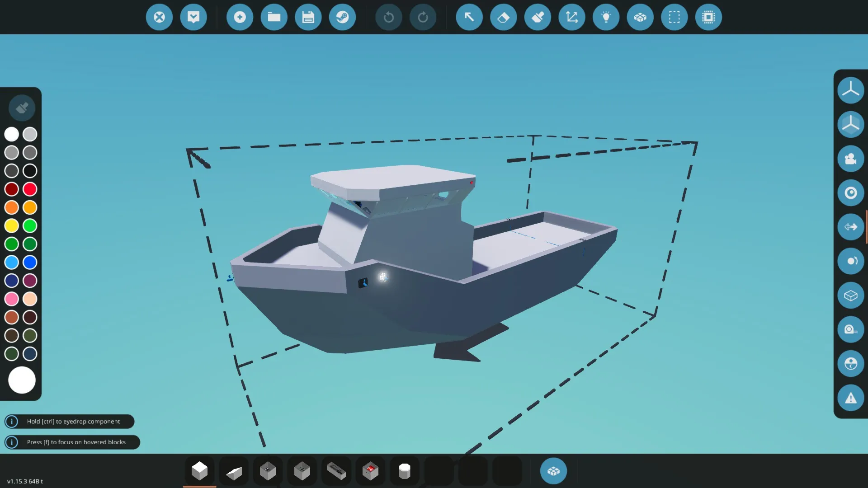Pick the bright red color swatch

pos(30,189)
